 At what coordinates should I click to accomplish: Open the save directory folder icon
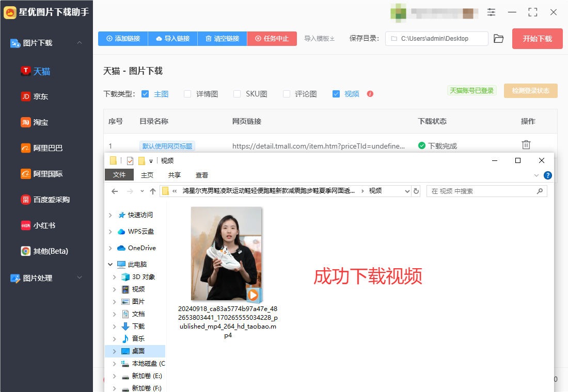click(499, 39)
